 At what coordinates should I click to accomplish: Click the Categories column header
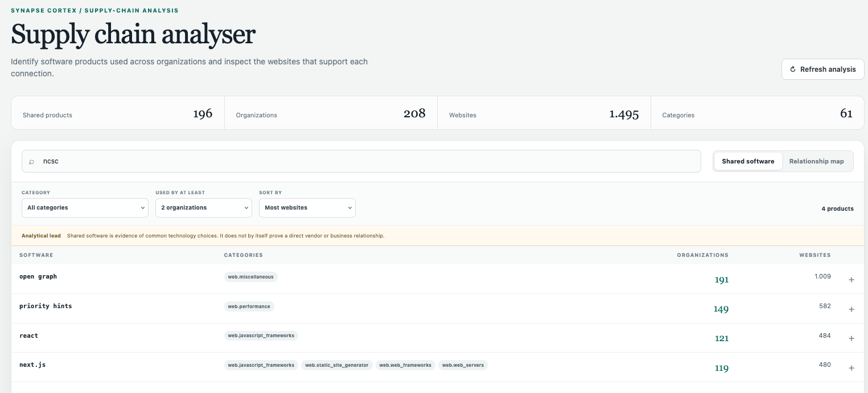click(x=244, y=255)
